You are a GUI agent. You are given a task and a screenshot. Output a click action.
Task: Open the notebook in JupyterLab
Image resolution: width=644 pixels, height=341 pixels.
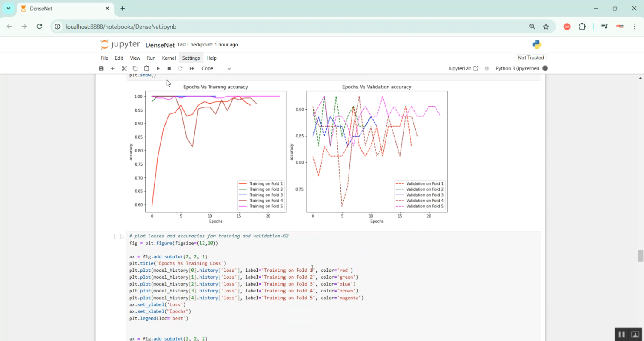[463, 69]
